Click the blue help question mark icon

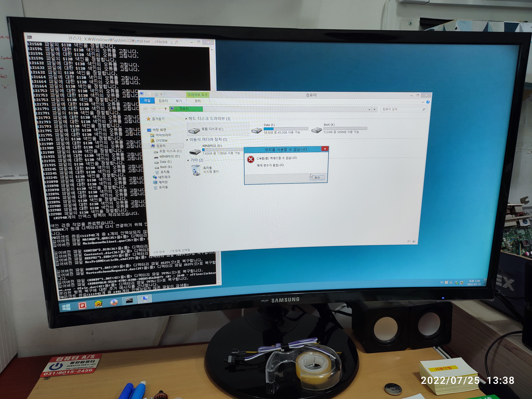click(x=428, y=102)
